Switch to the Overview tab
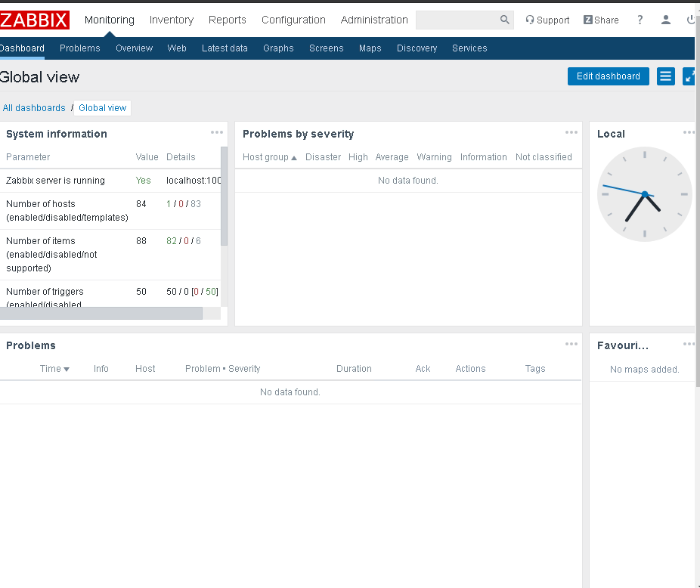This screenshot has width=700, height=588. (x=134, y=48)
